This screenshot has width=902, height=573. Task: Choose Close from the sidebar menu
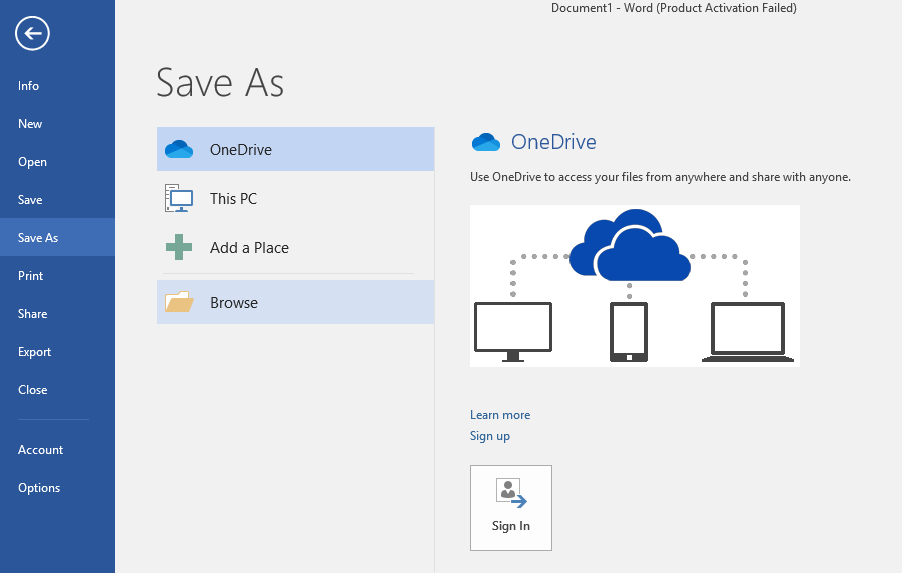click(x=58, y=389)
